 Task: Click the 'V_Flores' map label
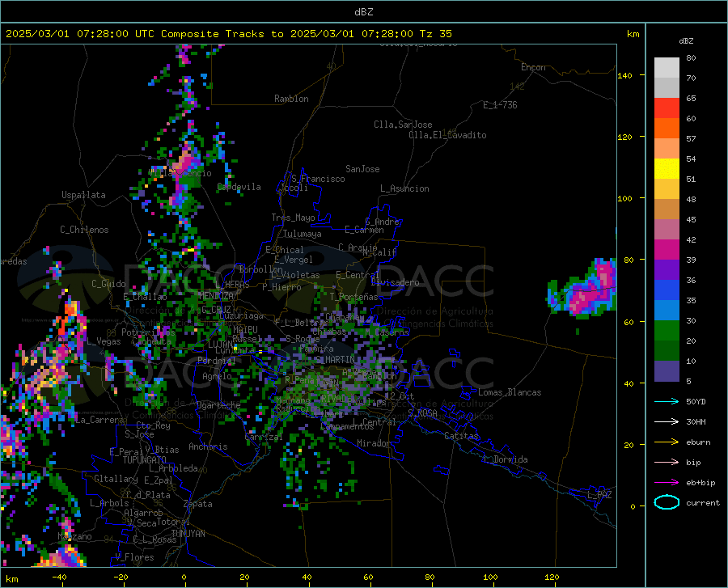(x=134, y=557)
